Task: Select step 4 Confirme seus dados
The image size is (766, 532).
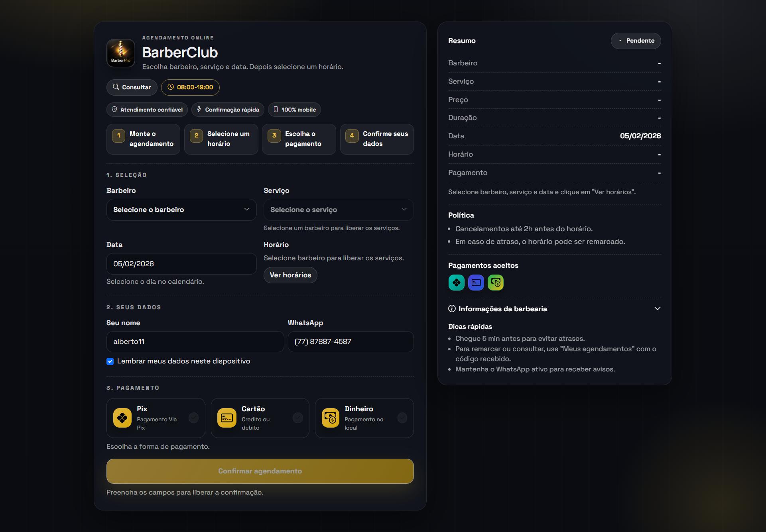Action: click(376, 139)
